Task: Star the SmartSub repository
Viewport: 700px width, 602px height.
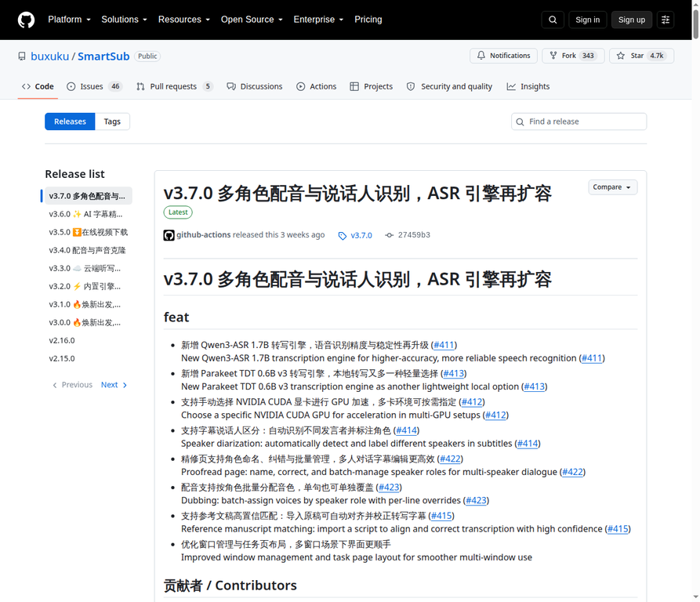Action: tap(641, 56)
